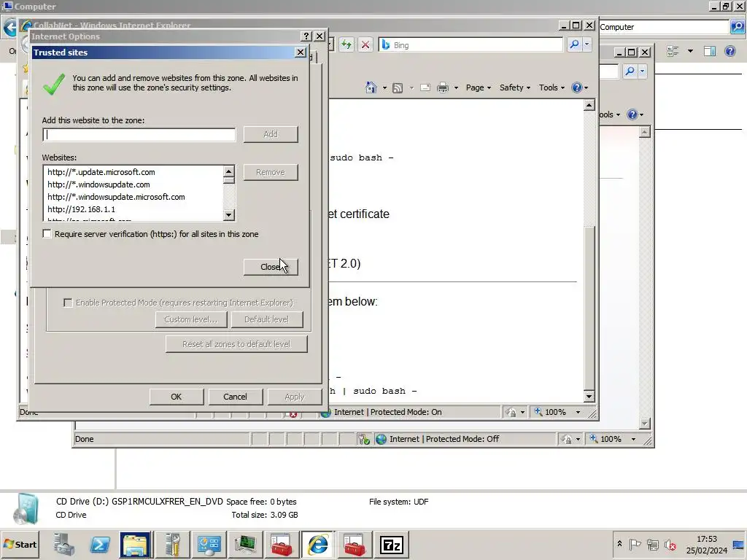Click the Bing search magnifier button
This screenshot has width=747, height=560.
574,44
